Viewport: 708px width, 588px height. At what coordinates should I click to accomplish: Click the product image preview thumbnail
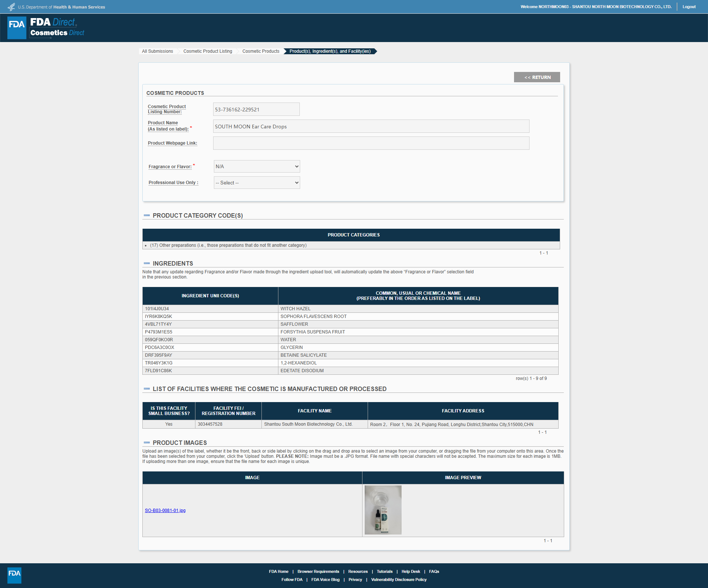(x=383, y=510)
